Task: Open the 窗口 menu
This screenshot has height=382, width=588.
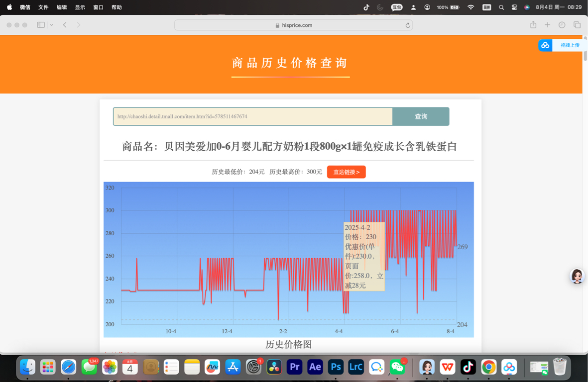Action: point(98,7)
